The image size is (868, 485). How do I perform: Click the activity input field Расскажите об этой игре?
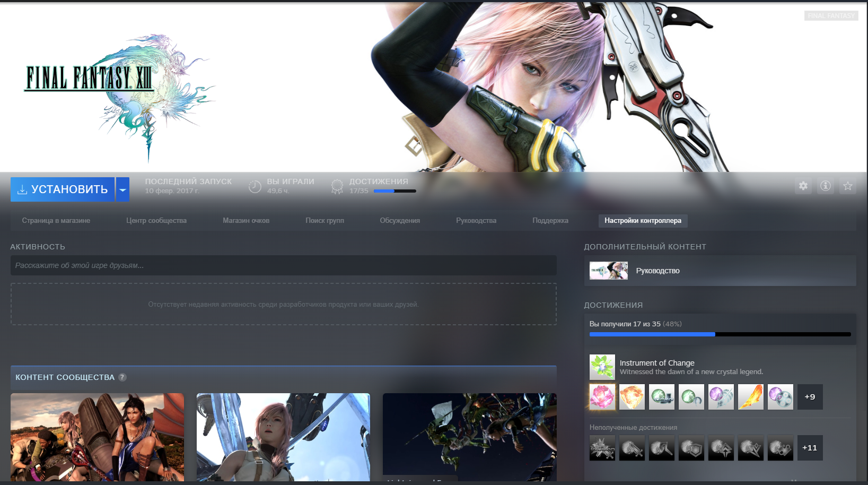point(284,265)
